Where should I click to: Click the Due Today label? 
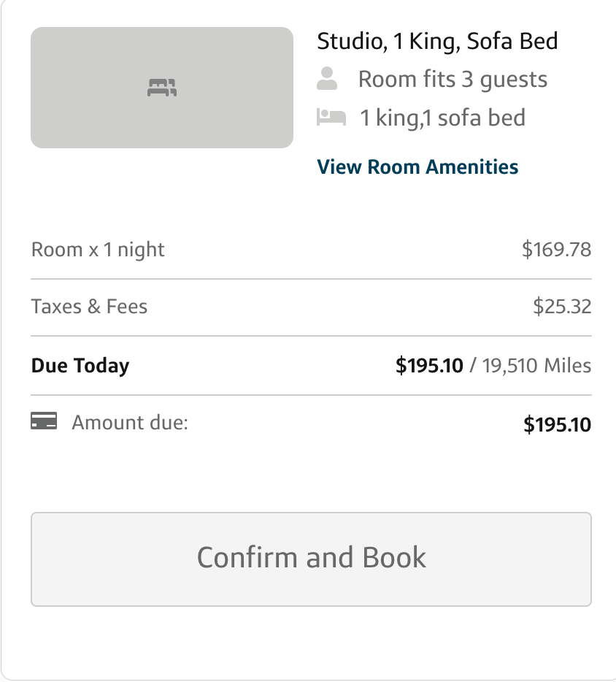coord(80,365)
